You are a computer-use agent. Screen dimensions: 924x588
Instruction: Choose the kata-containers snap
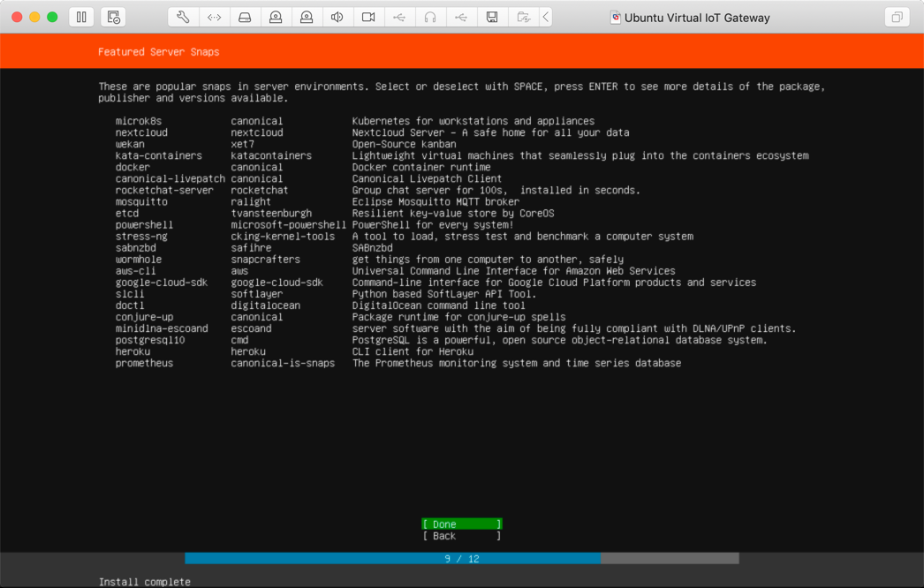point(461,155)
